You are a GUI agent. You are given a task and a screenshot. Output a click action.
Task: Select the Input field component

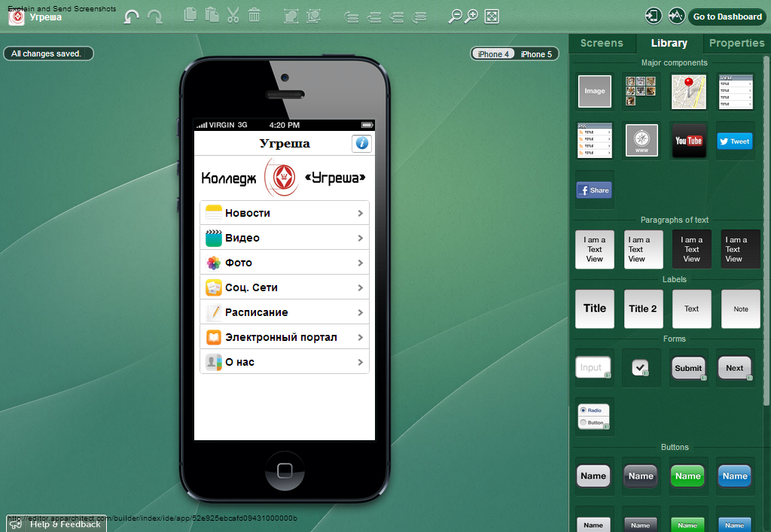[x=593, y=367]
